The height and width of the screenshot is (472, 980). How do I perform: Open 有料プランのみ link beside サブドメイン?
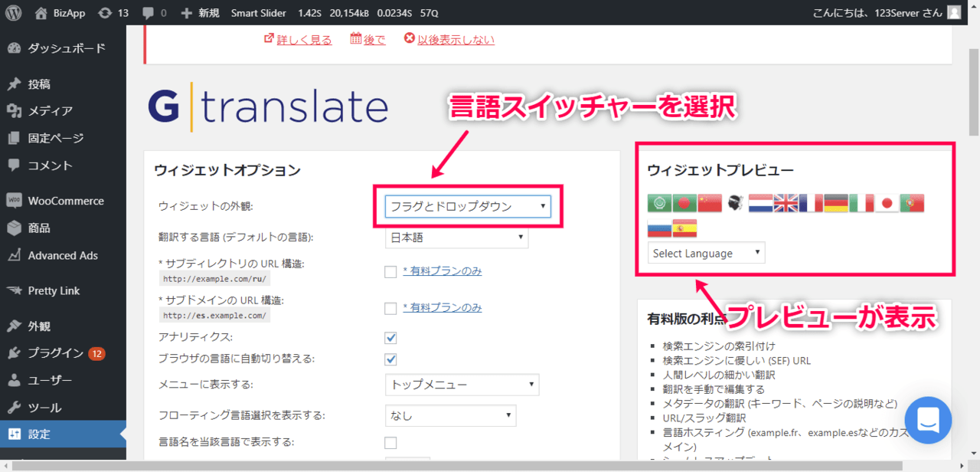point(442,308)
